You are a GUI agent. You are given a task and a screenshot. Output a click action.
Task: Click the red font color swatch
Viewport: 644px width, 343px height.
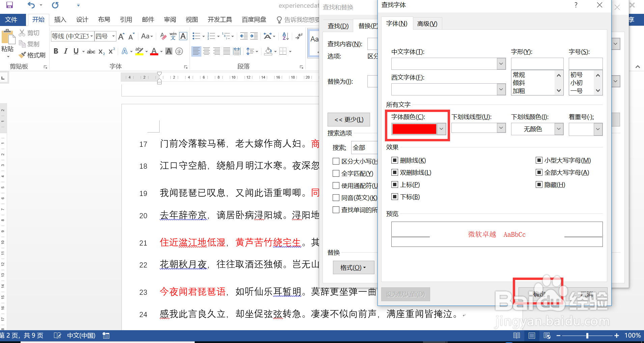(414, 129)
